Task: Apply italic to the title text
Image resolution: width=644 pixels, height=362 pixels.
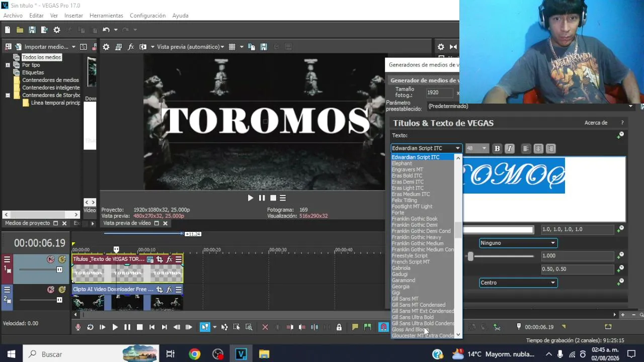Action: [510, 148]
